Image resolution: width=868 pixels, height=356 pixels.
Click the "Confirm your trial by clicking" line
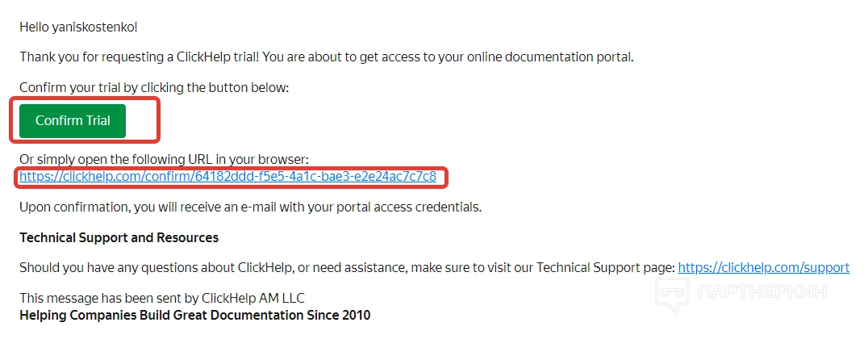point(153,87)
